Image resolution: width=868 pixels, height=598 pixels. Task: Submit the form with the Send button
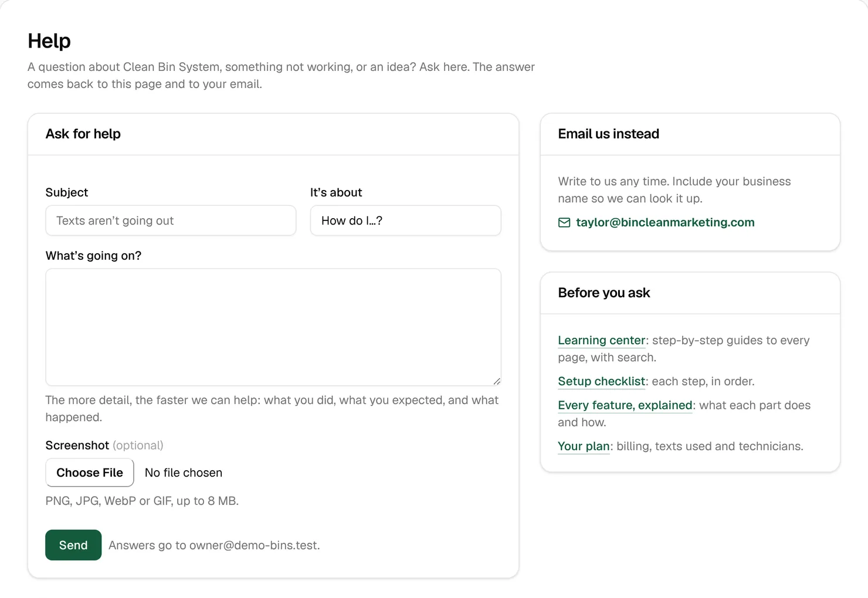pyautogui.click(x=73, y=545)
